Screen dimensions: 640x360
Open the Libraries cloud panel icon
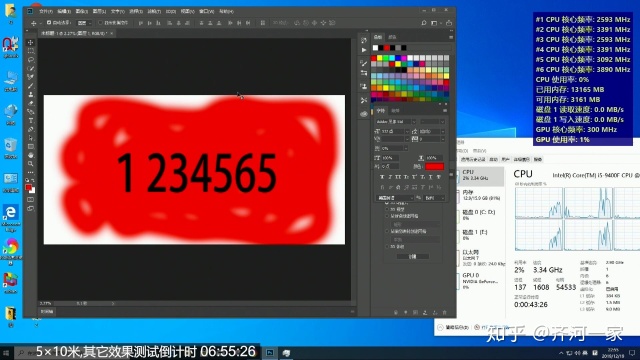click(364, 114)
